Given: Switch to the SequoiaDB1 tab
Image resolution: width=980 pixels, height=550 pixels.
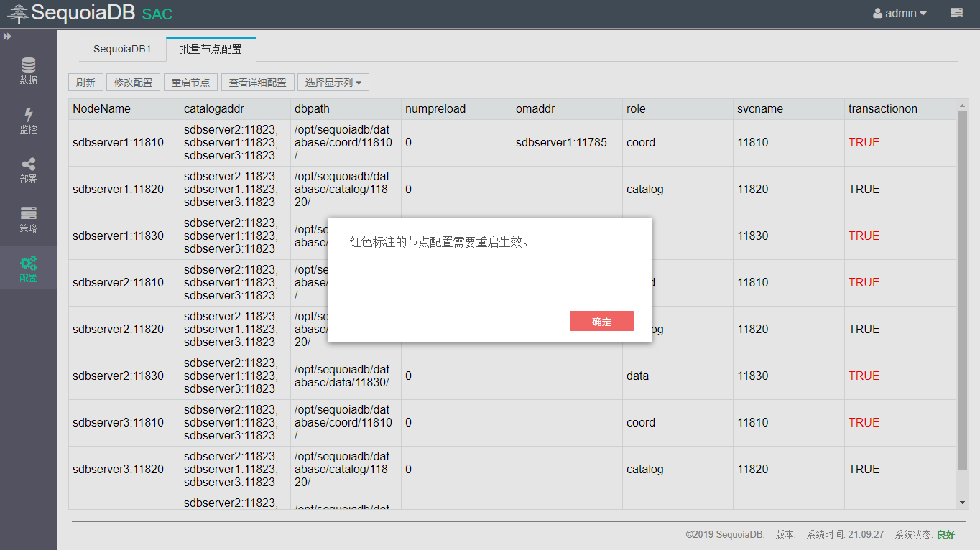Looking at the screenshot, I should click(122, 50).
